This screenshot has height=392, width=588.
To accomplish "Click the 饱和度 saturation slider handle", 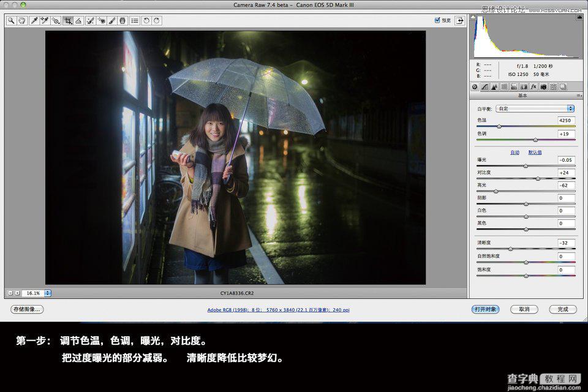I will [526, 276].
